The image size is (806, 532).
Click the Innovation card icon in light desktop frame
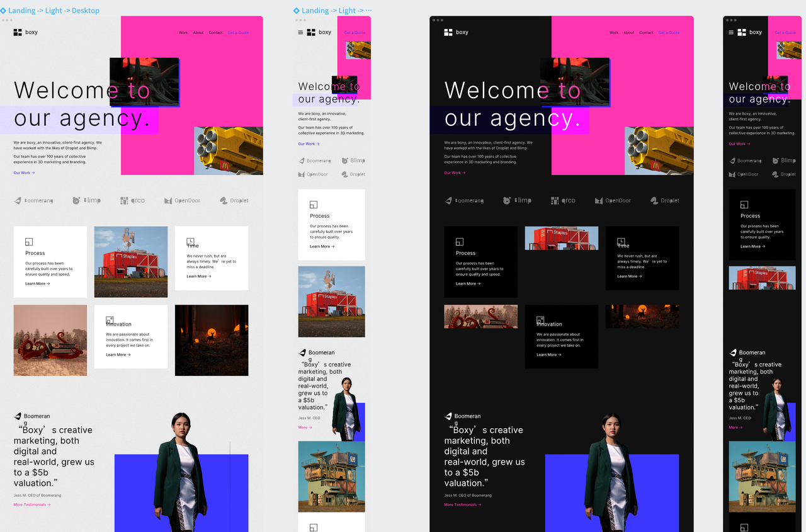(x=110, y=320)
